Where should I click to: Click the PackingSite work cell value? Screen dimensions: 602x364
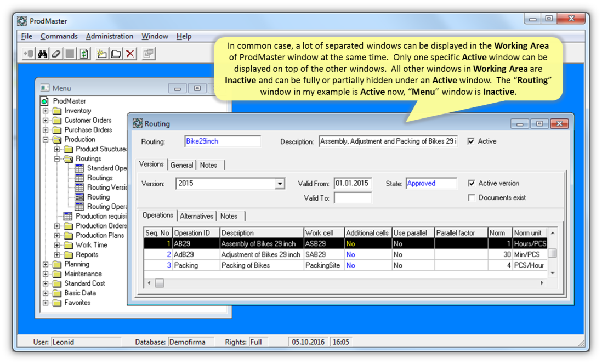(324, 265)
